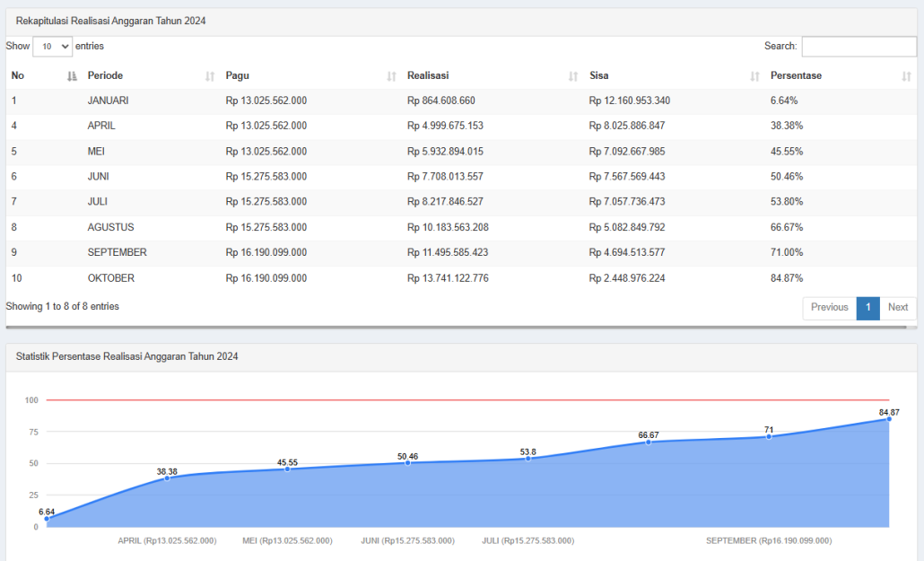
Task: Click the 53.8 data point on chart
Action: tap(528, 459)
